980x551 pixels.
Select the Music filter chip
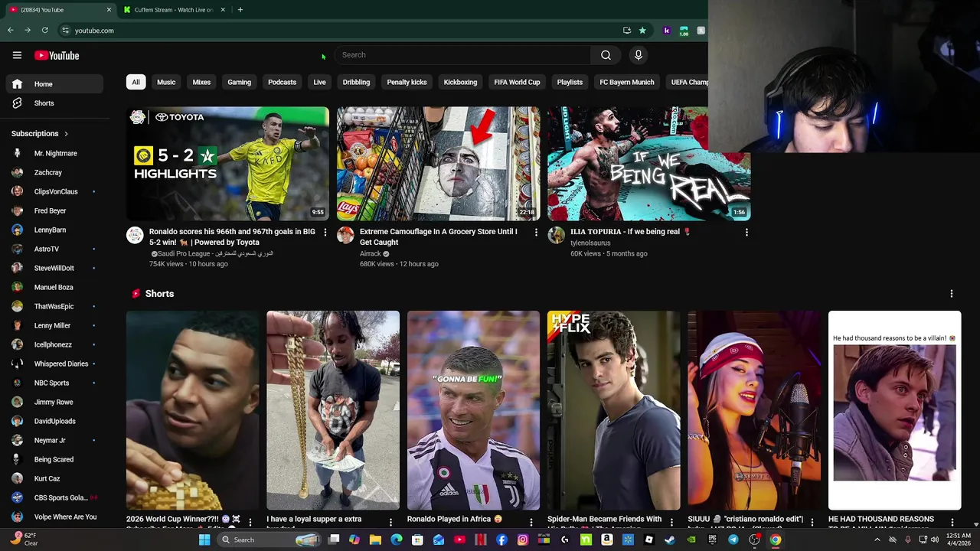point(166,82)
